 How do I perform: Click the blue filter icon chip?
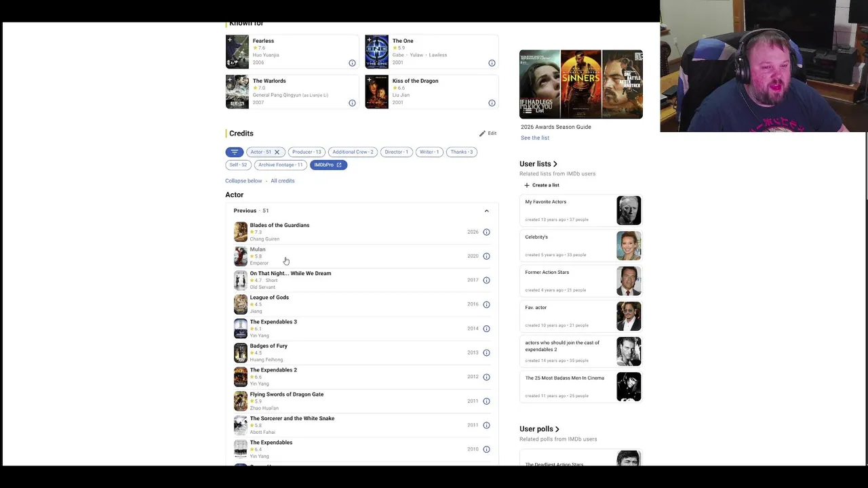234,152
